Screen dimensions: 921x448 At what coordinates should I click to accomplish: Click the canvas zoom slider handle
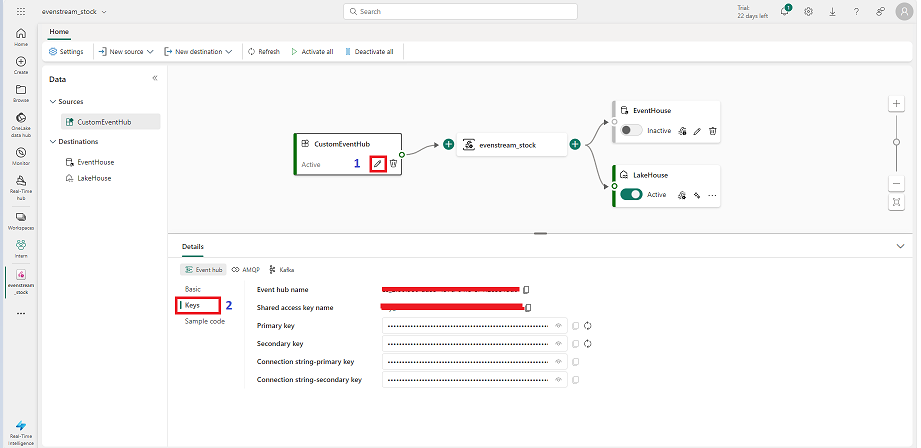pyautogui.click(x=896, y=142)
